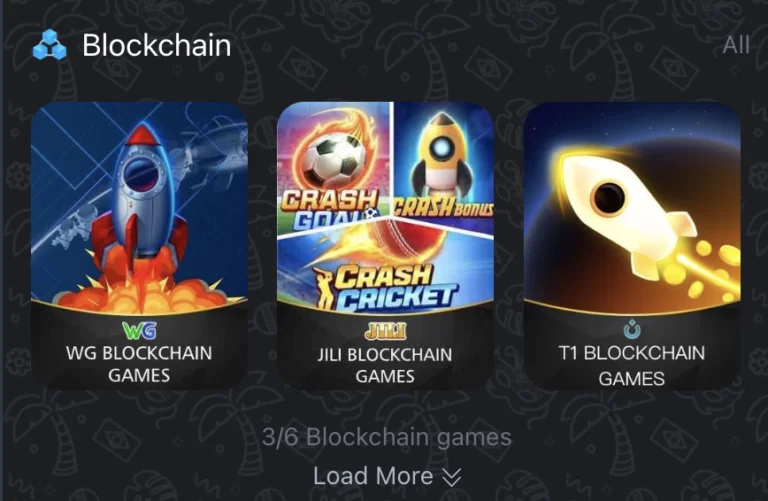The height and width of the screenshot is (501, 768).
Task: Click the T1 provider logo icon
Action: (x=632, y=329)
